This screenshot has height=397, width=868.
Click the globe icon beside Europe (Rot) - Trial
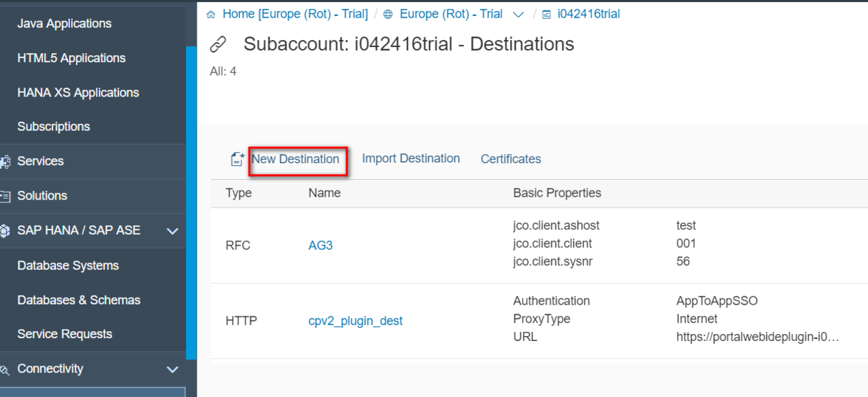[x=388, y=14]
